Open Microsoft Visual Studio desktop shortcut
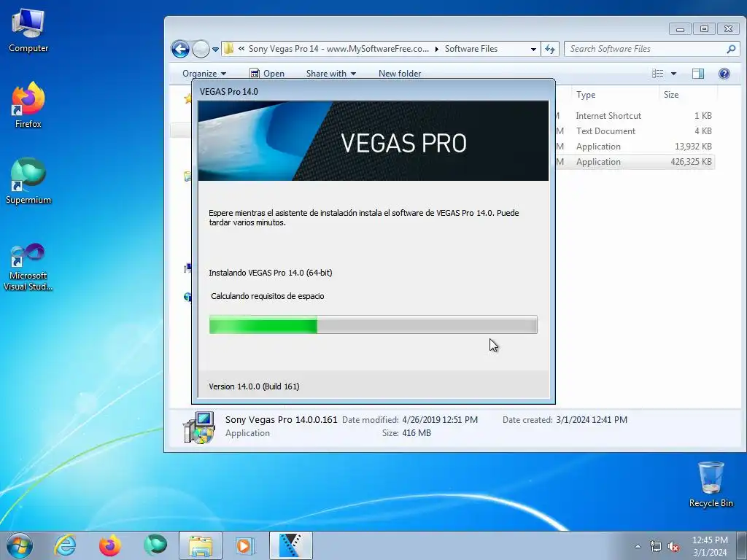747x560 pixels. (28, 267)
